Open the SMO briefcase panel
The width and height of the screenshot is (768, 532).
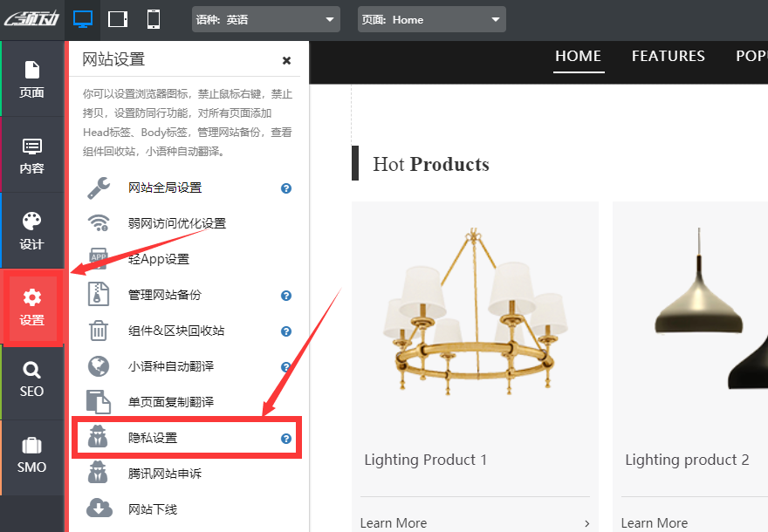pos(32,455)
